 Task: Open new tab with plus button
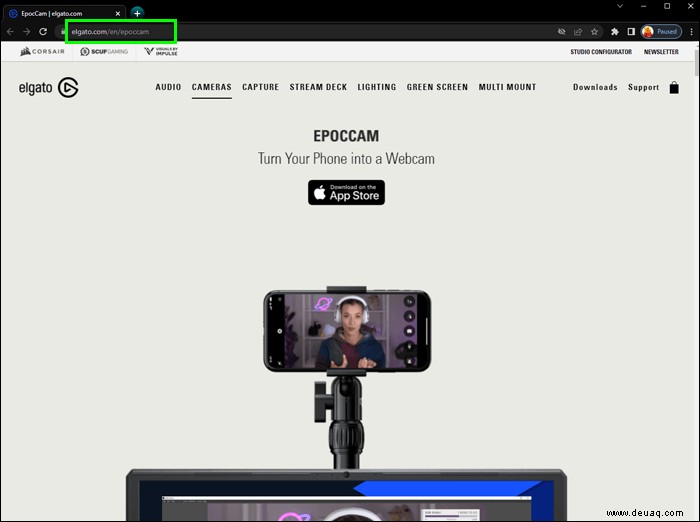click(137, 13)
